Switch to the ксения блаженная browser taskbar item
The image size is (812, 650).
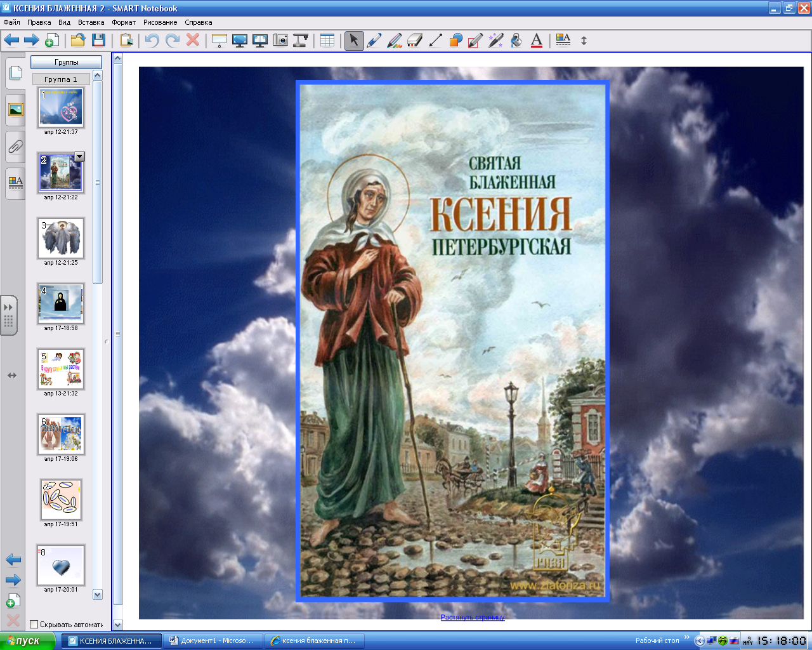[x=314, y=641]
